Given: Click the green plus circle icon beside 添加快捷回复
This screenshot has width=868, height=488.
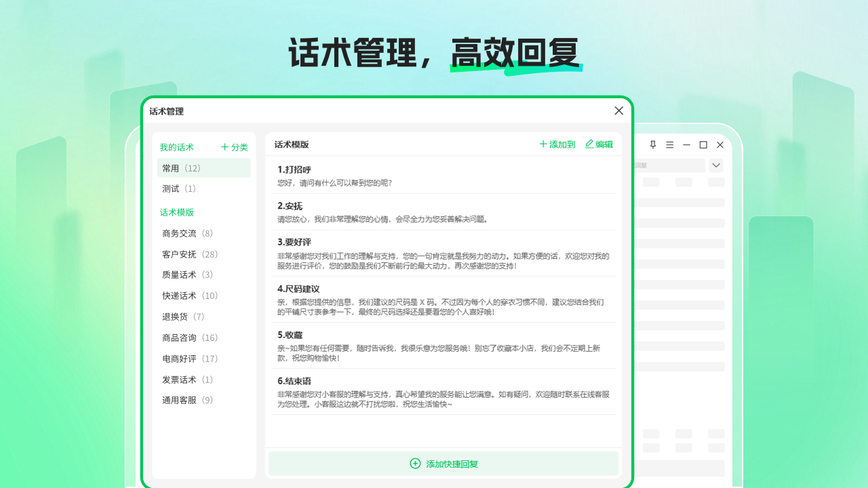Looking at the screenshot, I should click(414, 463).
